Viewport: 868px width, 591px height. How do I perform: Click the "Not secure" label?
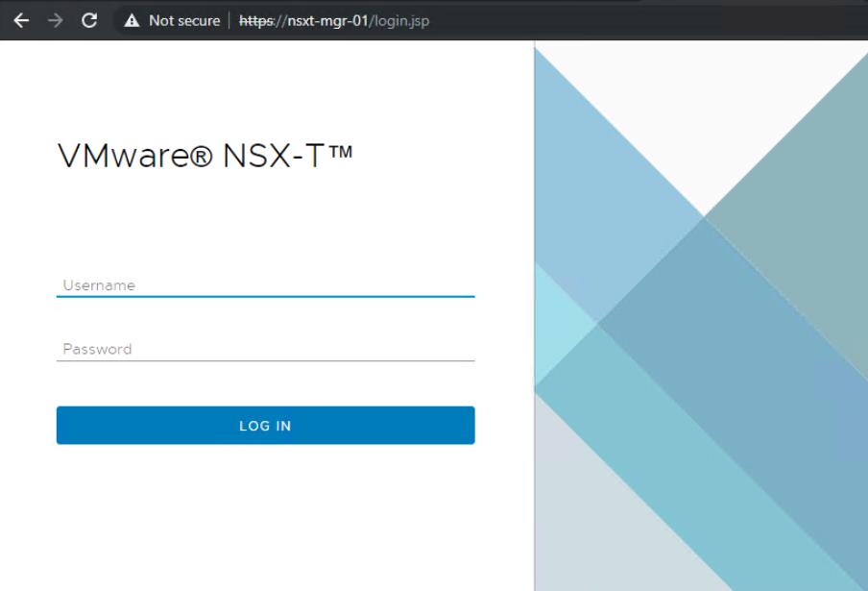pyautogui.click(x=184, y=21)
